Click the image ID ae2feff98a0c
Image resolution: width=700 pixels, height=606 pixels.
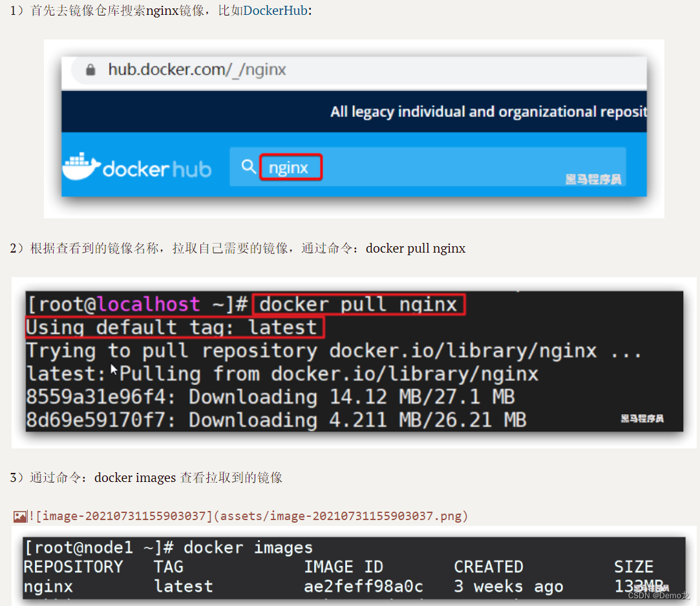click(x=363, y=587)
